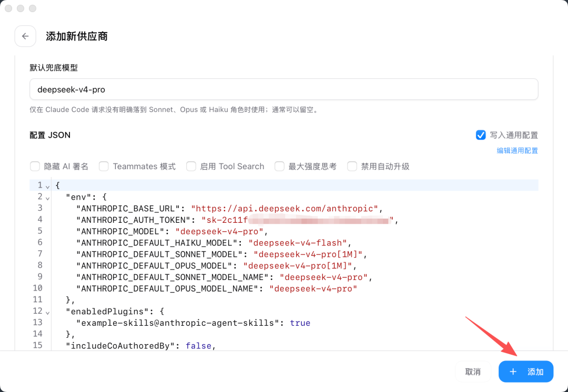
Task: Enable the 启用 Tool Search checkbox
Action: (x=191, y=167)
